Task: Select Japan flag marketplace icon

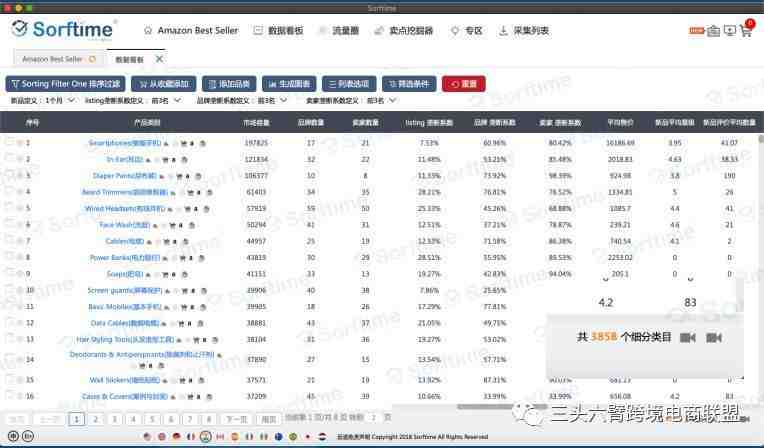Action: (307, 436)
